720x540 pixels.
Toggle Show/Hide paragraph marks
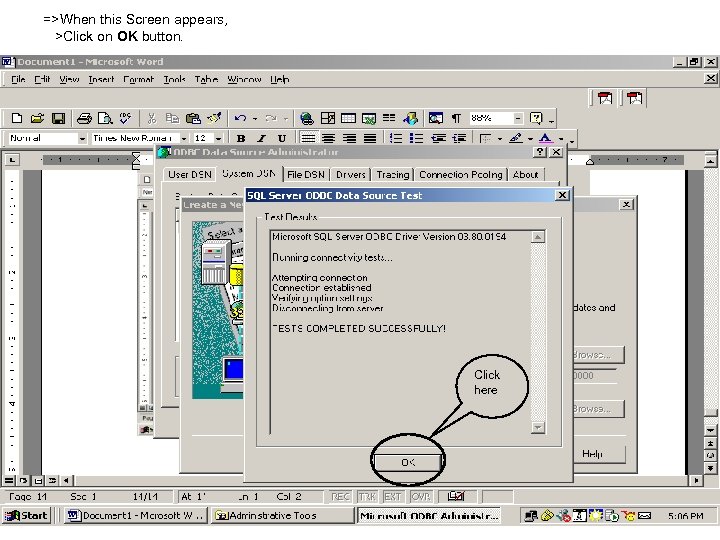tap(456, 118)
